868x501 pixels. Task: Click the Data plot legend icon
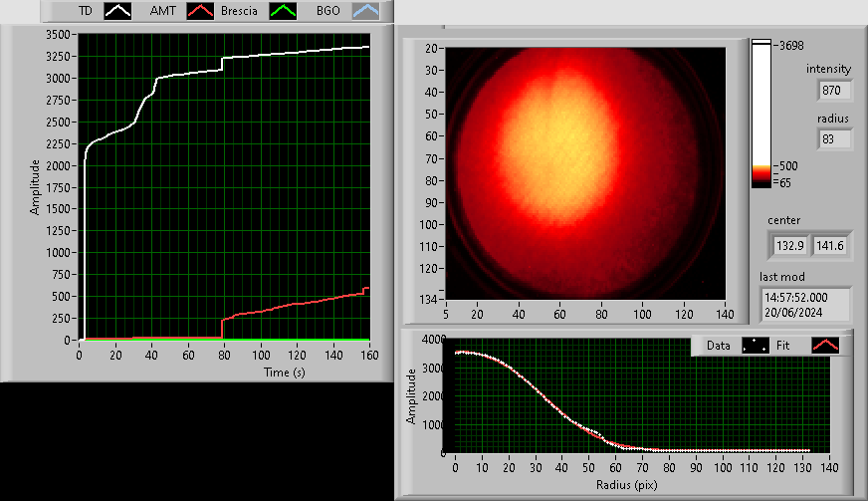[x=756, y=347]
